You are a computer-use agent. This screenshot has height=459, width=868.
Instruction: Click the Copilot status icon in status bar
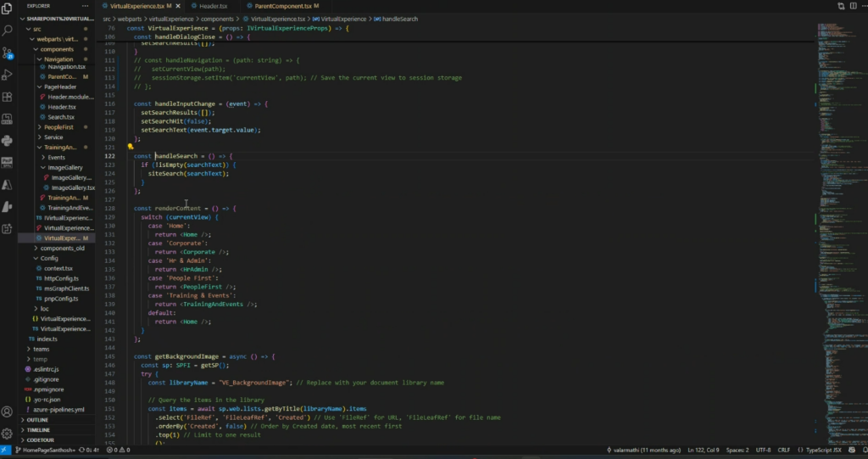[852, 451]
